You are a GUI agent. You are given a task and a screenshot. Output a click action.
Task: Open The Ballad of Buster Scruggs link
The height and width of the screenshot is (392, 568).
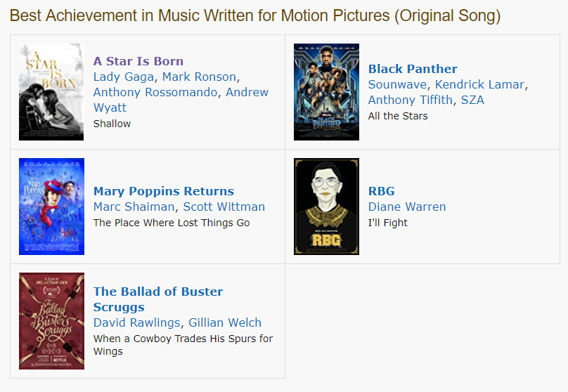tap(157, 292)
